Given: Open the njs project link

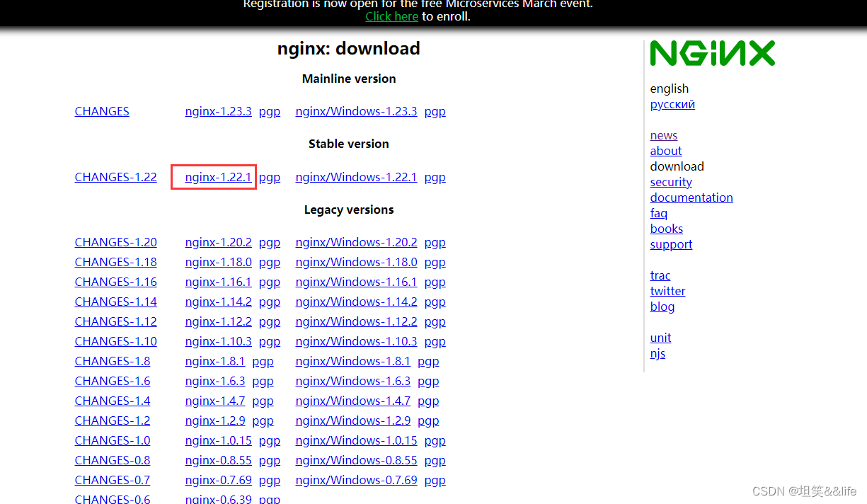Looking at the screenshot, I should coord(658,353).
